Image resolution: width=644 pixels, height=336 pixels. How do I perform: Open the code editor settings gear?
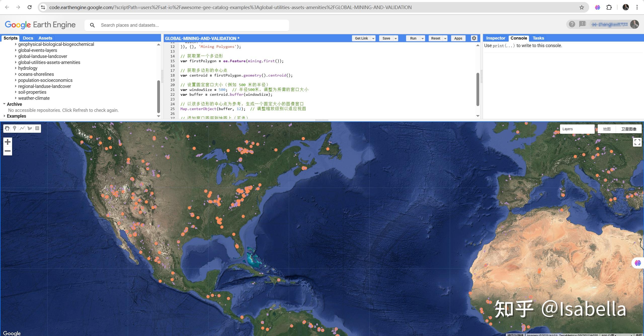click(x=474, y=38)
